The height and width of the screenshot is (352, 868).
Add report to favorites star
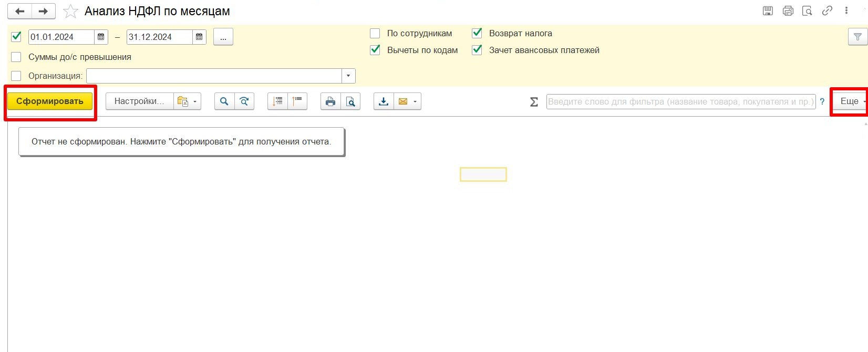[x=70, y=11]
